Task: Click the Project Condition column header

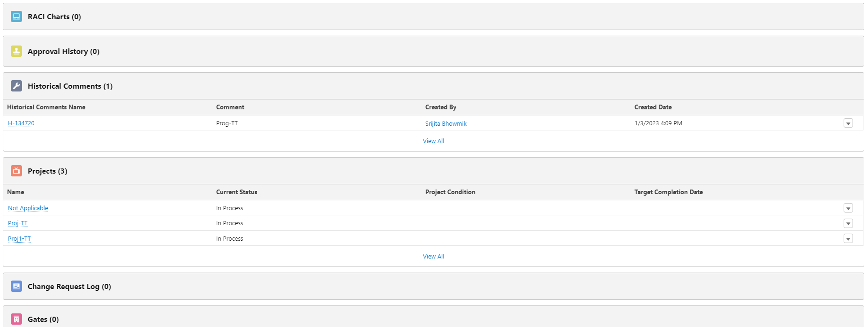Action: [450, 192]
